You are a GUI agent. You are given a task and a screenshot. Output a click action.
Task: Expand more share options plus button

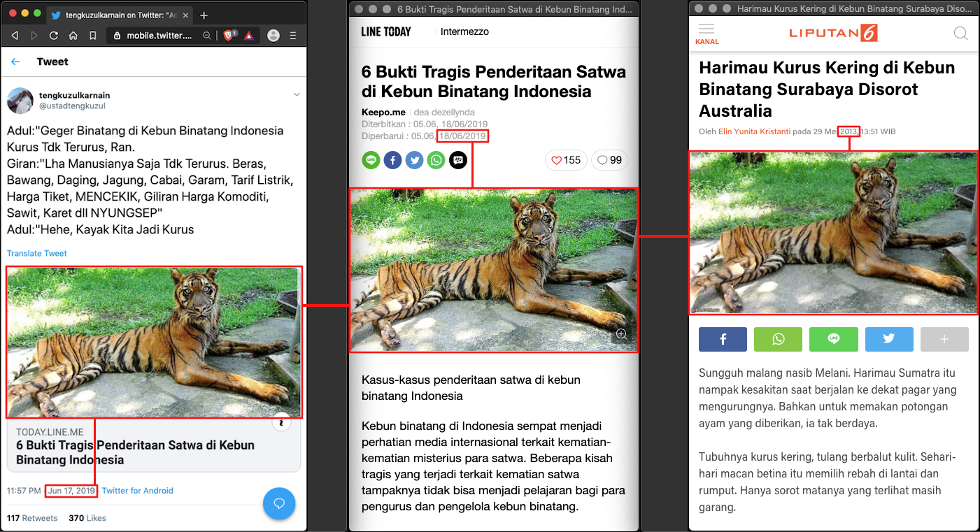[x=944, y=339]
